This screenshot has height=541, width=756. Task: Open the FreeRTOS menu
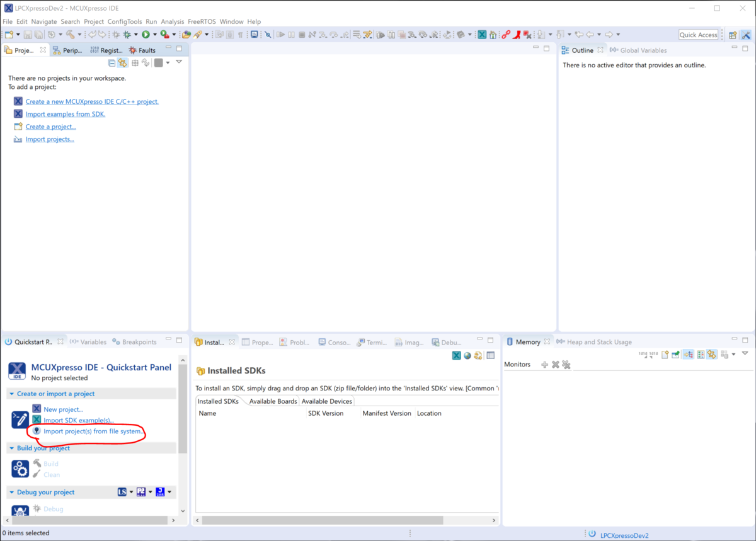(202, 21)
